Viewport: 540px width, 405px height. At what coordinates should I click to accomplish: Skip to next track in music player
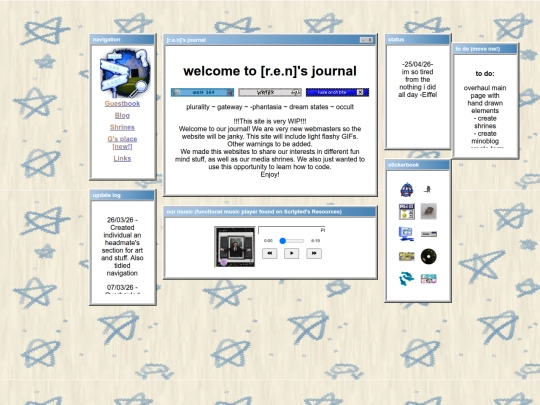point(314,253)
